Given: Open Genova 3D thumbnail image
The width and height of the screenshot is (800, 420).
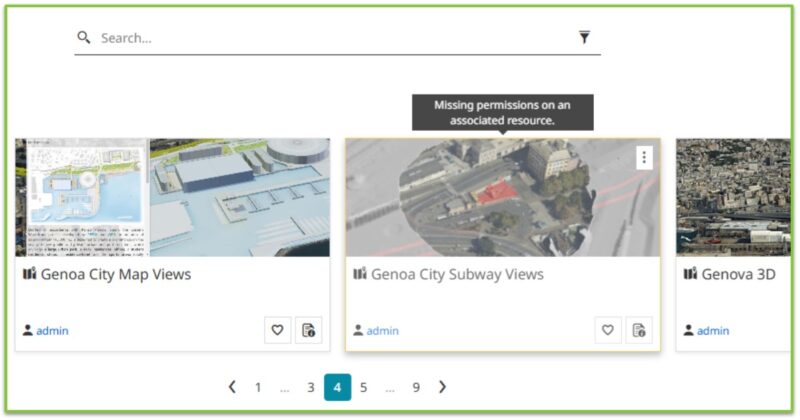Looking at the screenshot, I should point(733,197).
